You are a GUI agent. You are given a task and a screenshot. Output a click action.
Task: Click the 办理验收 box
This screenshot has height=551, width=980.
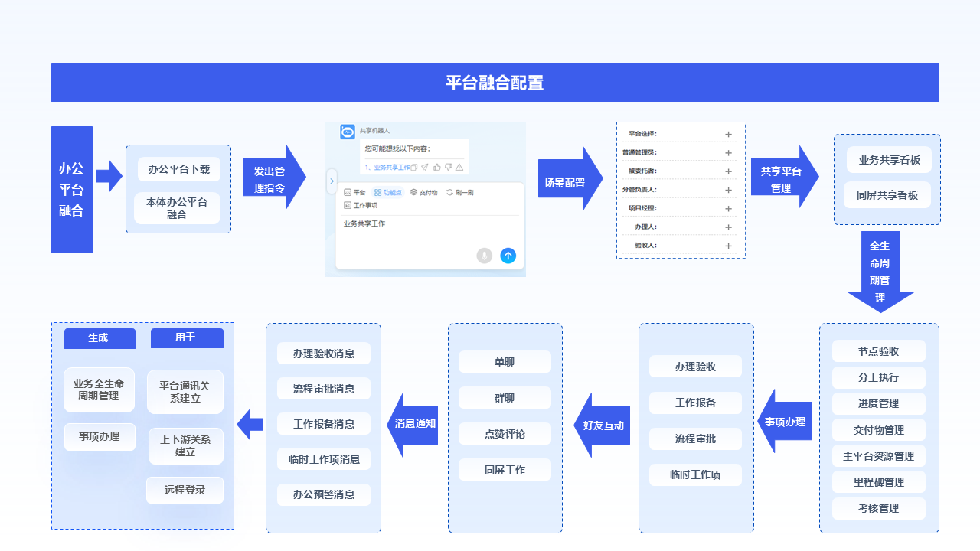click(695, 367)
